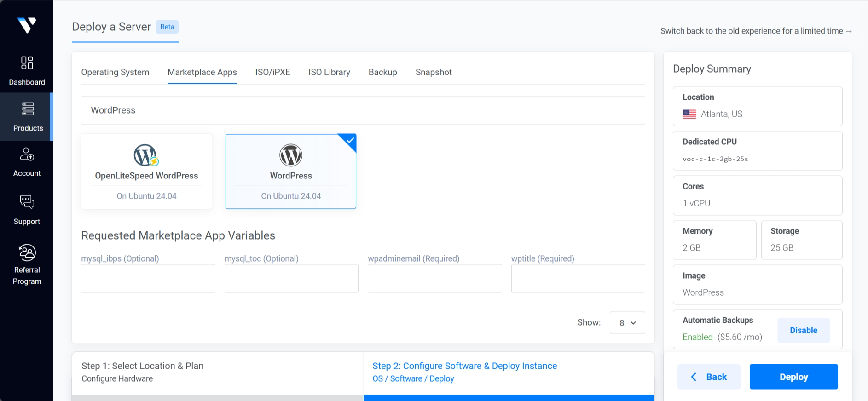Switch to the Backup tab

tap(382, 72)
